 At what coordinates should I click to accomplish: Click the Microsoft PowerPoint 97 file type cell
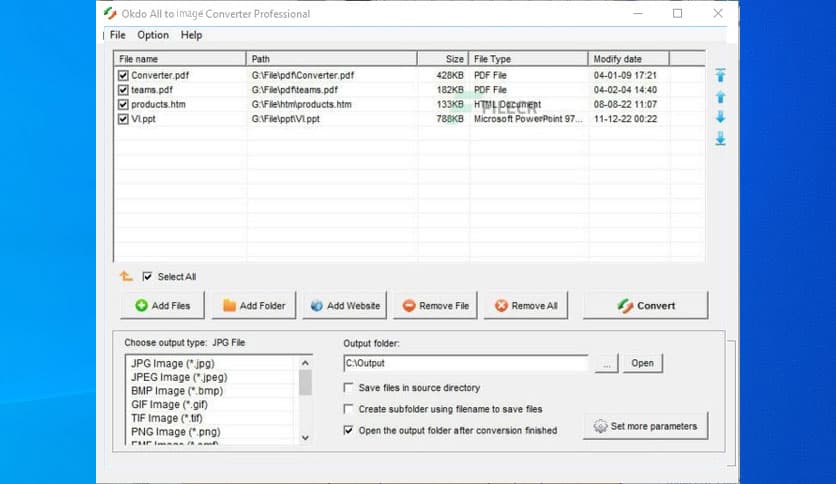[528, 119]
